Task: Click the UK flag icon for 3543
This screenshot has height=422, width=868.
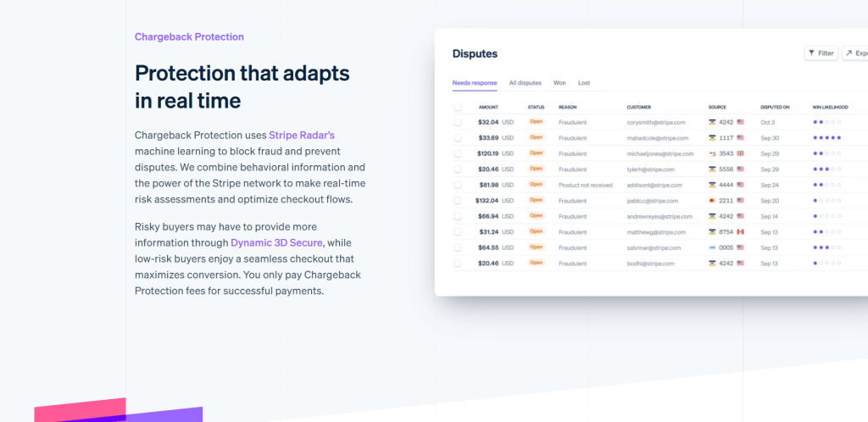Action: (x=740, y=153)
